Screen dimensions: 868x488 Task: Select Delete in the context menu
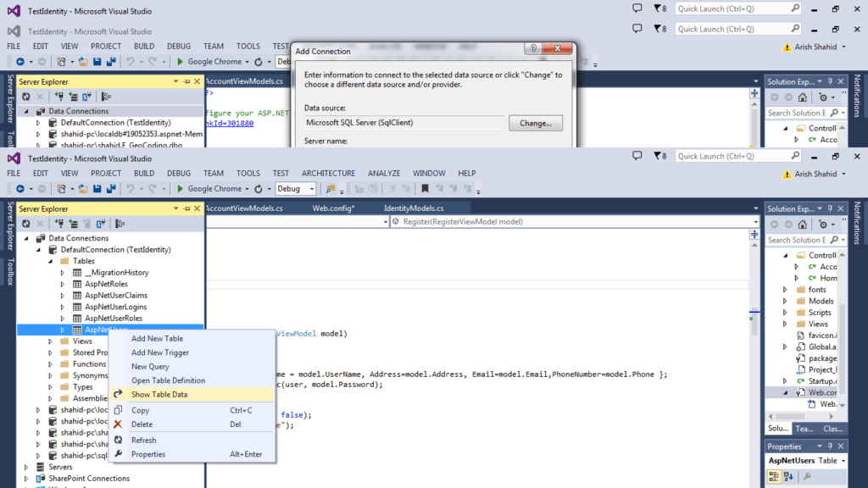click(142, 424)
